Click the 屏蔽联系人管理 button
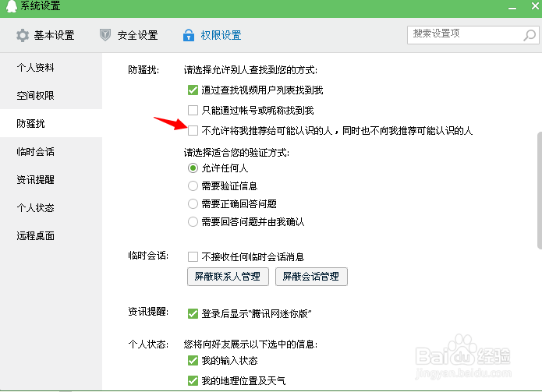The width and height of the screenshot is (542, 392). pyautogui.click(x=228, y=277)
